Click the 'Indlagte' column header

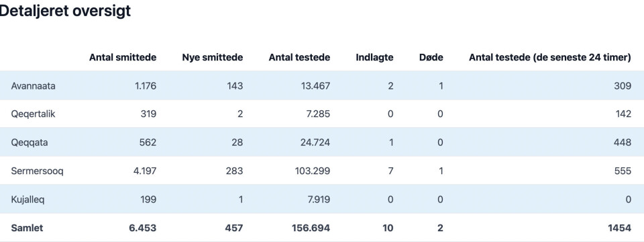click(374, 58)
